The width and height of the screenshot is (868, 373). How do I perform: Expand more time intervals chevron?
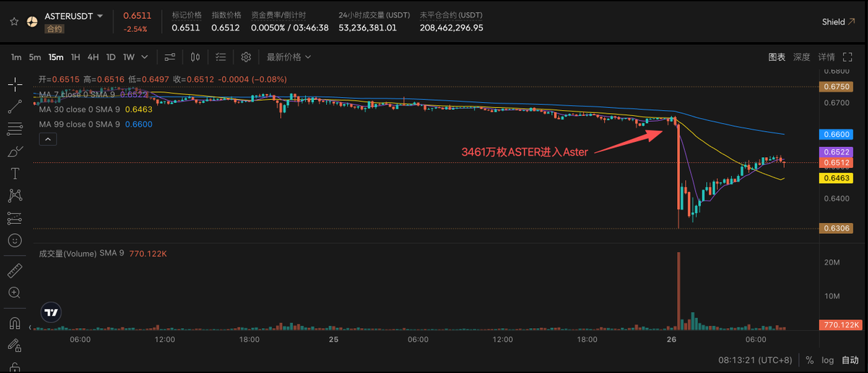(x=145, y=56)
